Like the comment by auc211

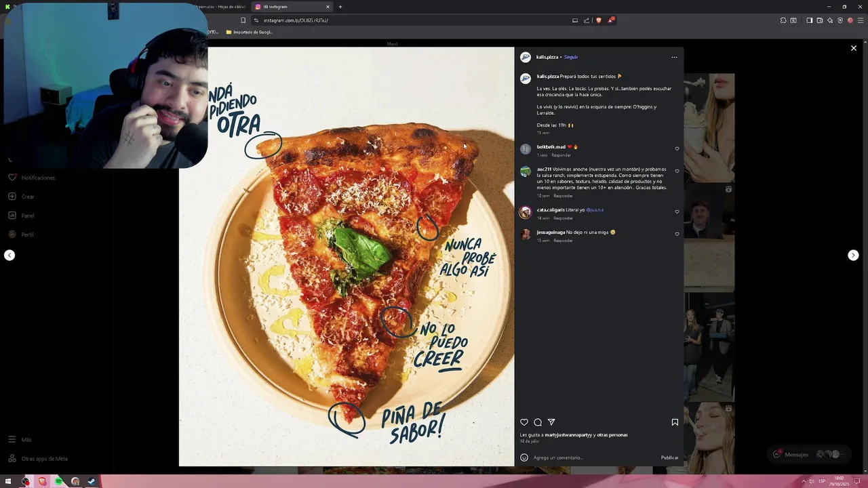(677, 171)
